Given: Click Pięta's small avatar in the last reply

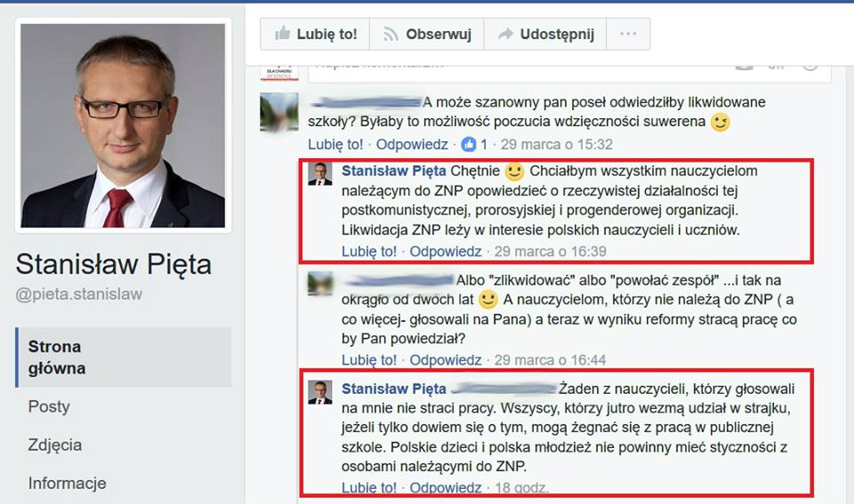Looking at the screenshot, I should [319, 392].
